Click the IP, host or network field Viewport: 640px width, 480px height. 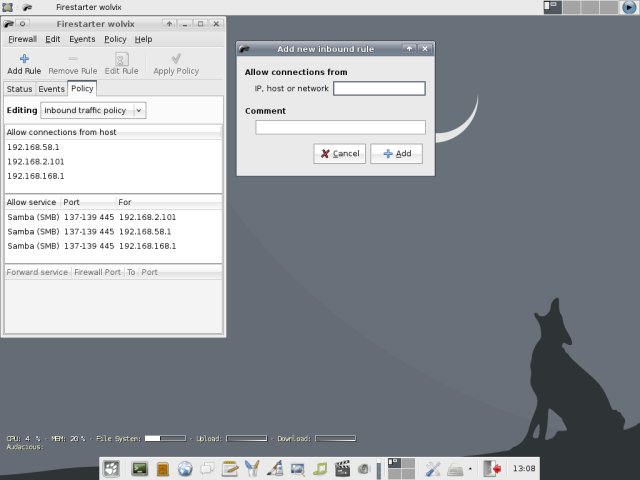(379, 89)
